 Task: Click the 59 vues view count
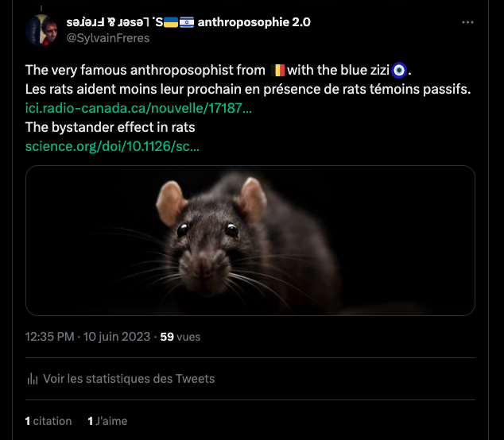coord(180,337)
